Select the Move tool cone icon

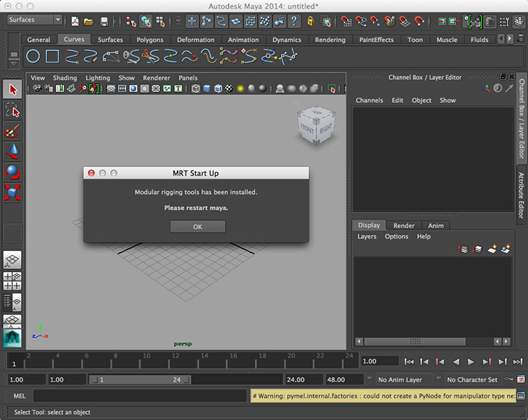13,152
